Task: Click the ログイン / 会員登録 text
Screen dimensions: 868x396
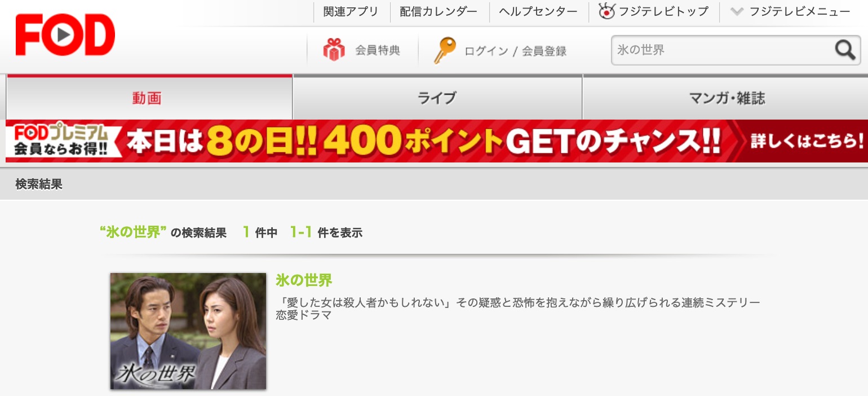Action: (x=515, y=51)
